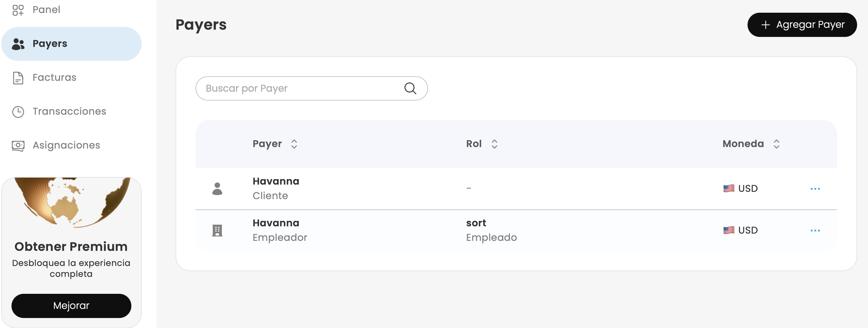Click the Transacciones clock icon
The width and height of the screenshot is (868, 328).
click(x=18, y=112)
